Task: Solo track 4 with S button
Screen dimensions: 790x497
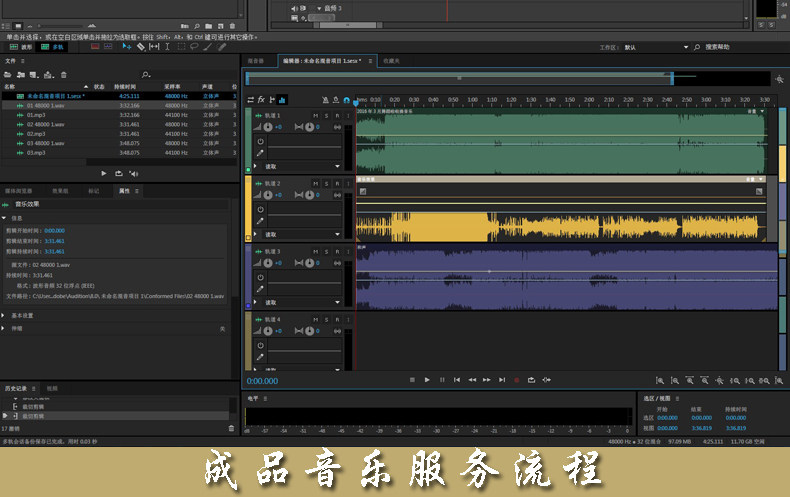Action: pyautogui.click(x=326, y=320)
